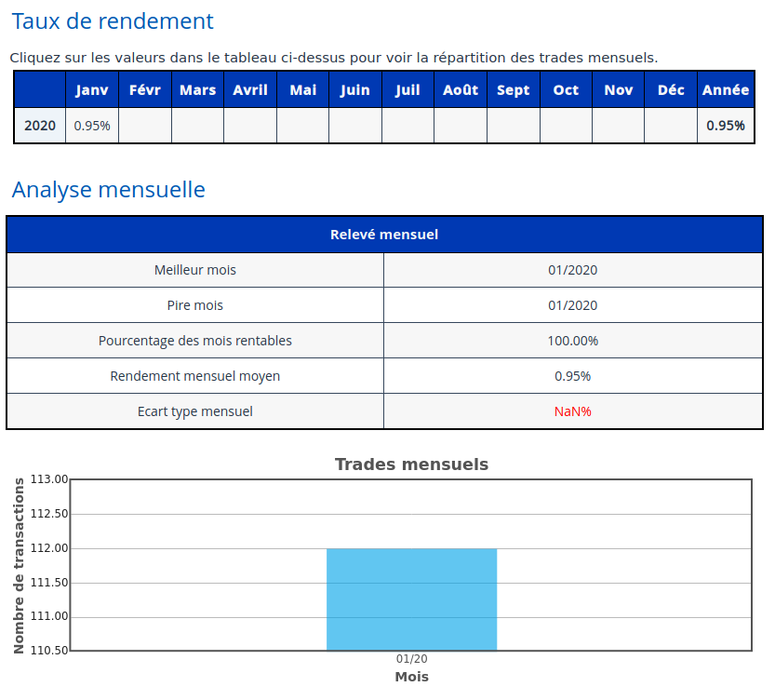Click the 0.95% January 2020 value
Image resolution: width=775 pixels, height=700 pixels.
92,126
